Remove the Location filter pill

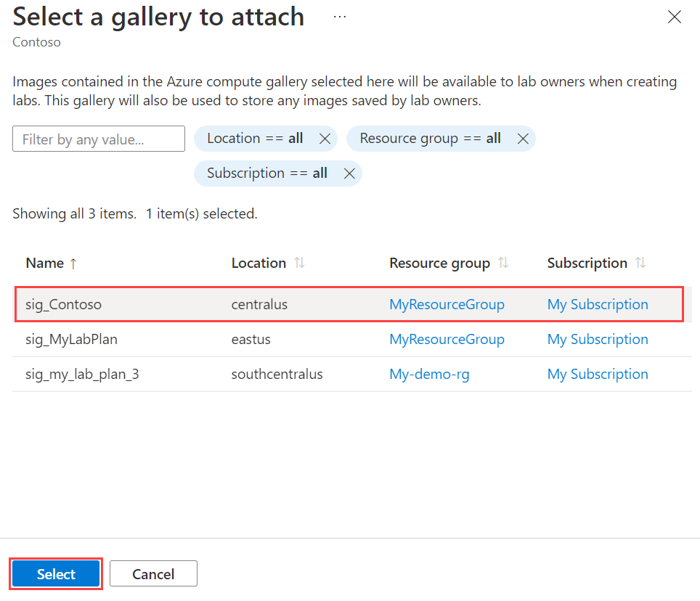click(x=325, y=138)
